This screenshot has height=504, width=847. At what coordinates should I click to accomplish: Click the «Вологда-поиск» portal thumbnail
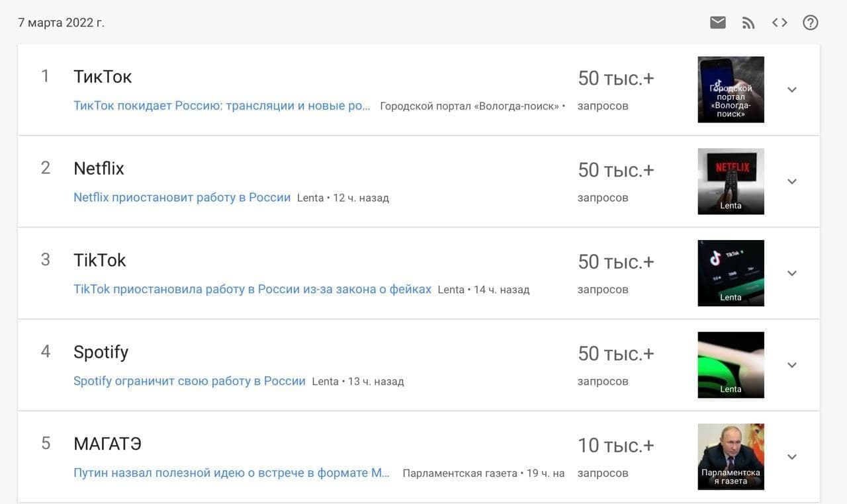click(x=731, y=89)
